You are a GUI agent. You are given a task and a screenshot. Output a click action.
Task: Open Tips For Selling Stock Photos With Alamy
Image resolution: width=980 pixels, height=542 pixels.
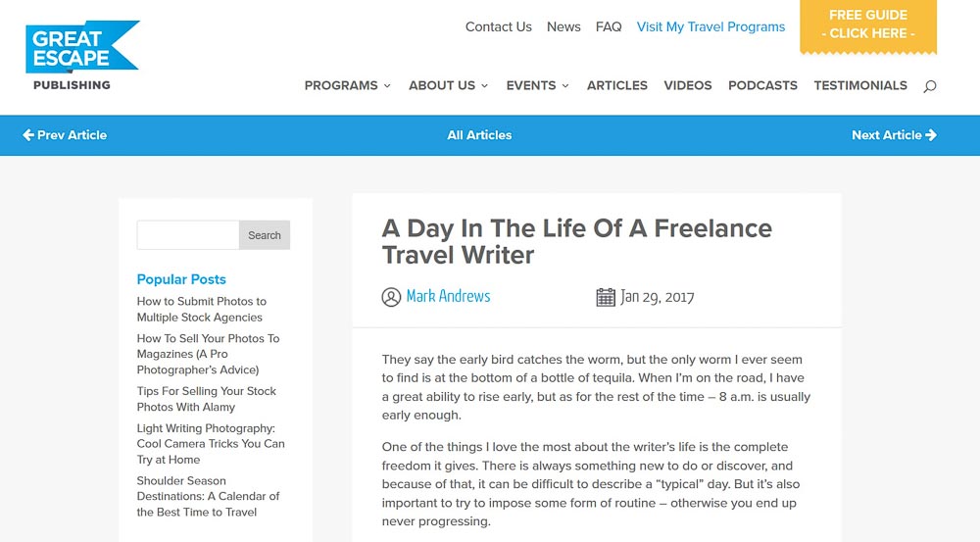click(x=206, y=399)
